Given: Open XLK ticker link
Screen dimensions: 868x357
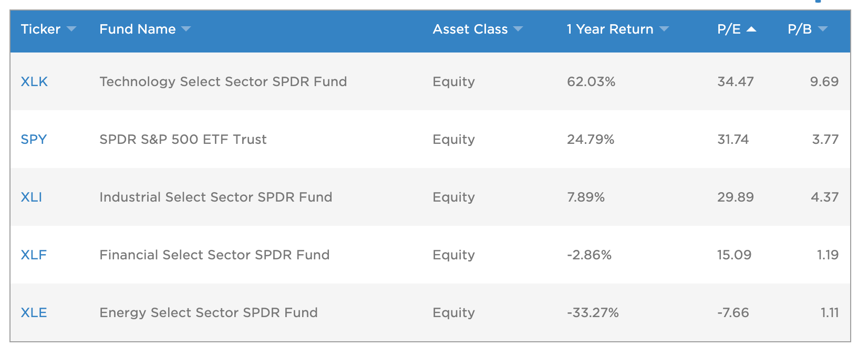Looking at the screenshot, I should [34, 82].
